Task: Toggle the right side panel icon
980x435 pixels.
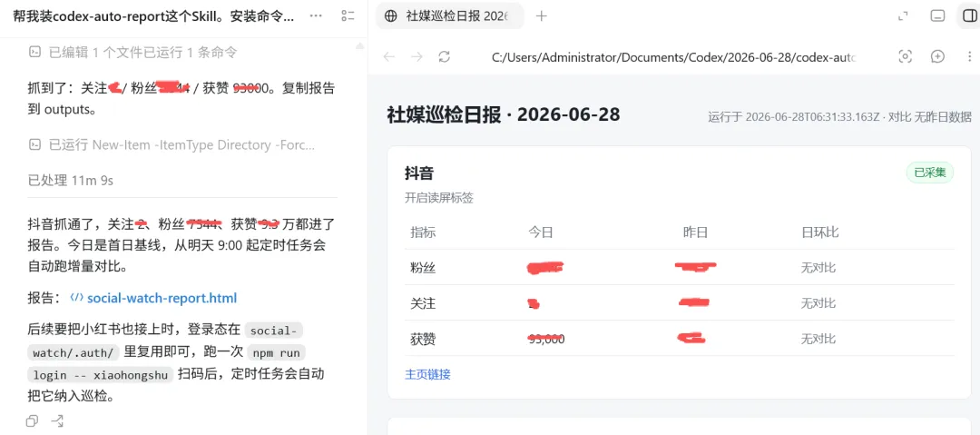Action: tap(969, 16)
